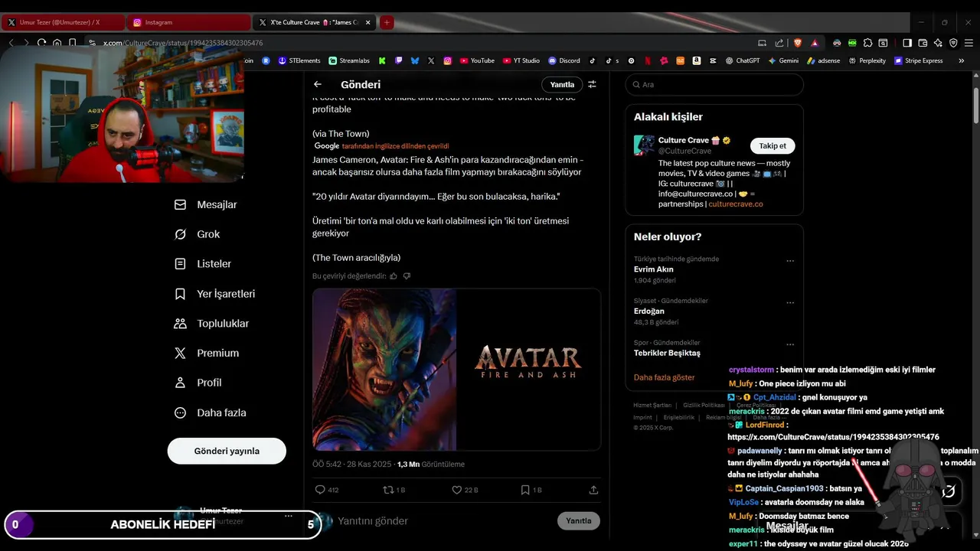This screenshot has height=551, width=980.
Task: Close the Culture Crave browser tab
Action: 368,22
